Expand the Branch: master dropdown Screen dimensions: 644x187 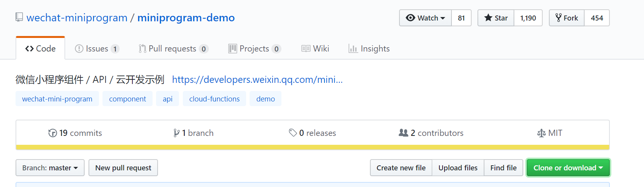(50, 168)
